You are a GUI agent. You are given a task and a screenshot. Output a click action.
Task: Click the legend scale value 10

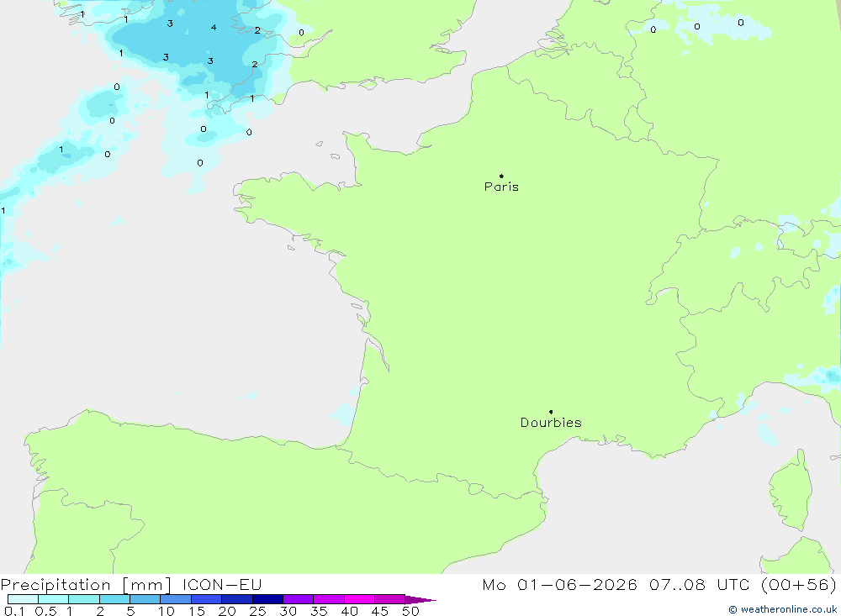pyautogui.click(x=167, y=611)
